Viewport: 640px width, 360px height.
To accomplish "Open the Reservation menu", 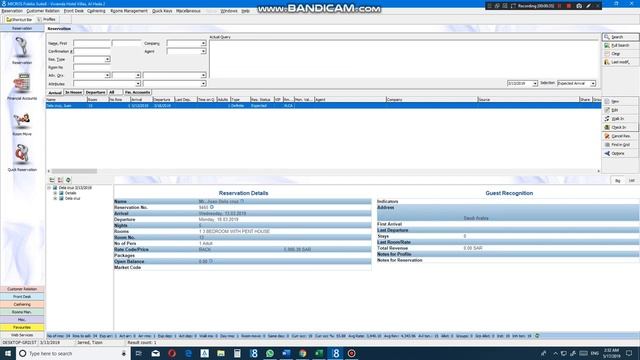I will pyautogui.click(x=12, y=11).
